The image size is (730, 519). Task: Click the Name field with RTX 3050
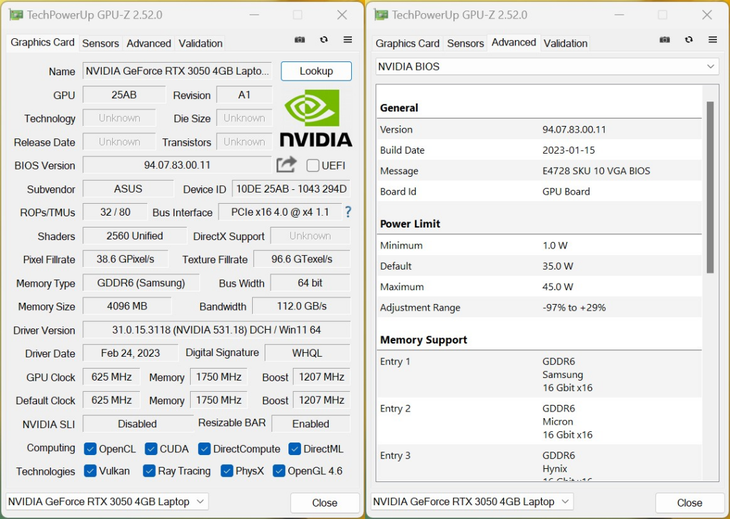177,71
